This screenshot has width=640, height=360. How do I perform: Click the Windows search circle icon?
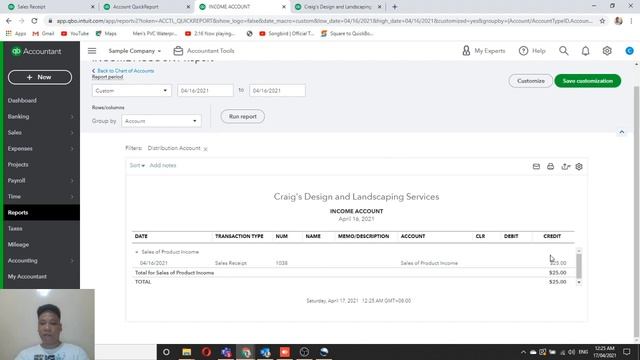click(x=166, y=352)
